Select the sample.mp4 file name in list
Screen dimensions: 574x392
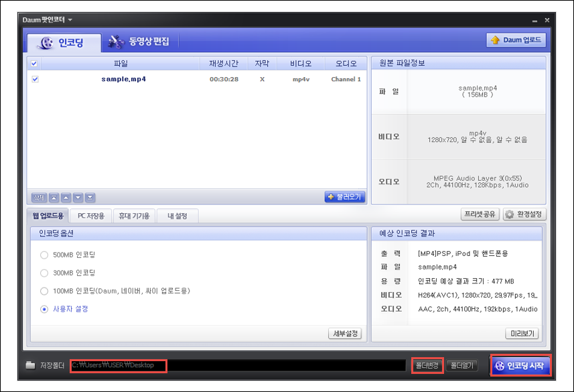coord(124,79)
